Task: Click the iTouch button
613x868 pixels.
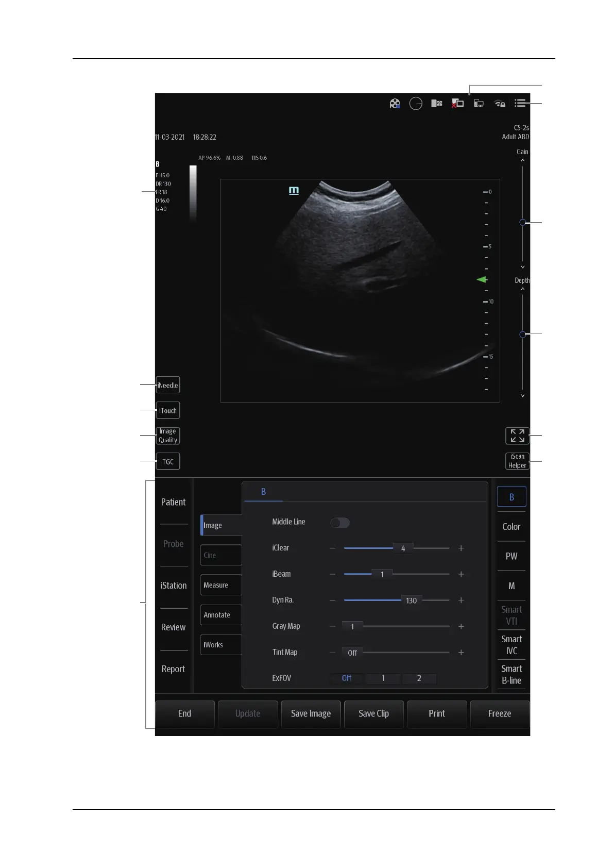Action: tap(168, 411)
